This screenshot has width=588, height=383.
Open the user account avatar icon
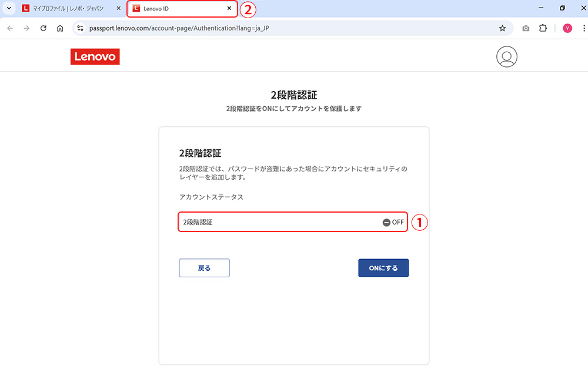coord(507,56)
